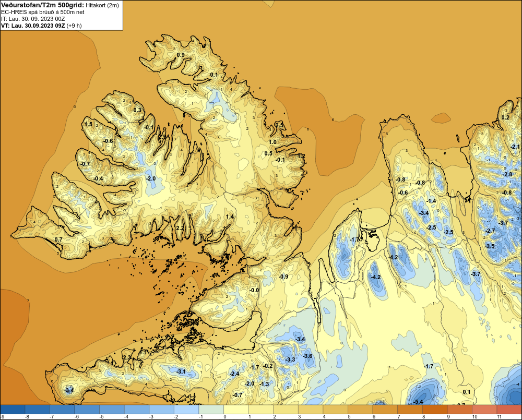
Task: Click the -0.9 temperature label
Action: tap(283, 277)
